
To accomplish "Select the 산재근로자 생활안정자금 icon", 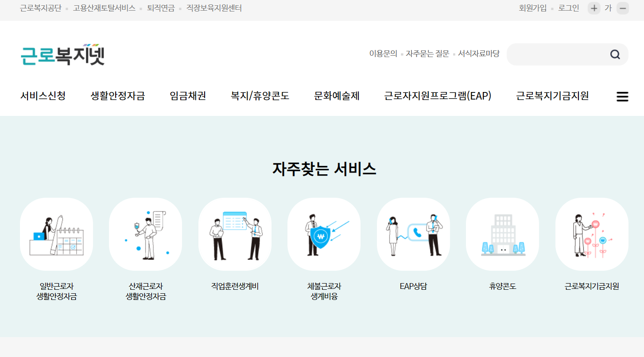I will click(x=145, y=234).
